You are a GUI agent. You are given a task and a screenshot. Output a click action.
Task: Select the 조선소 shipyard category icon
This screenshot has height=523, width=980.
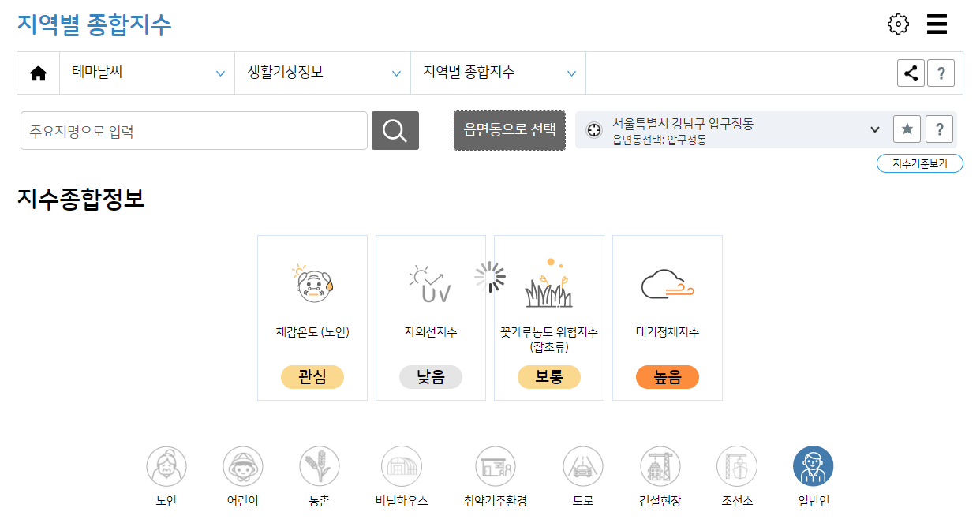736,465
